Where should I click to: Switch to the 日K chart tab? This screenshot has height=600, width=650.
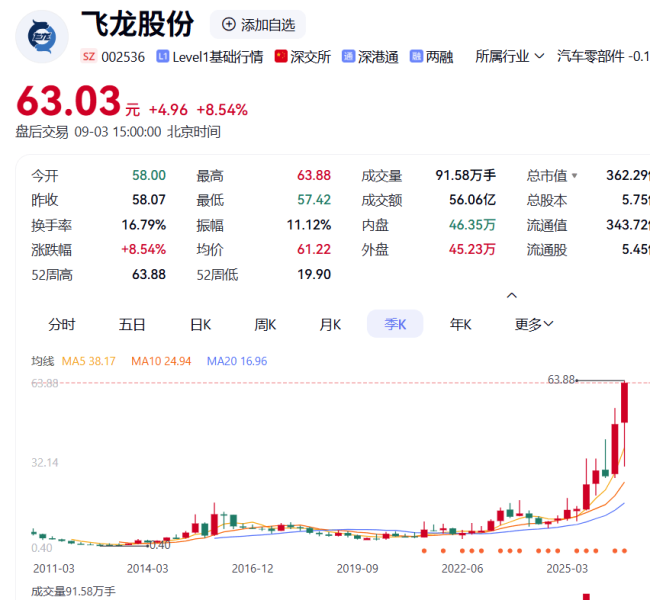pos(201,324)
